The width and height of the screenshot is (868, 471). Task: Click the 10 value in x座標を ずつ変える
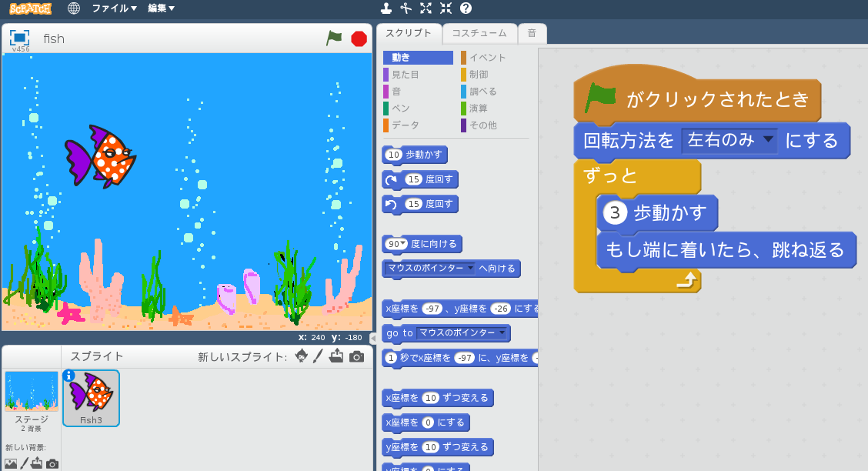431,398
